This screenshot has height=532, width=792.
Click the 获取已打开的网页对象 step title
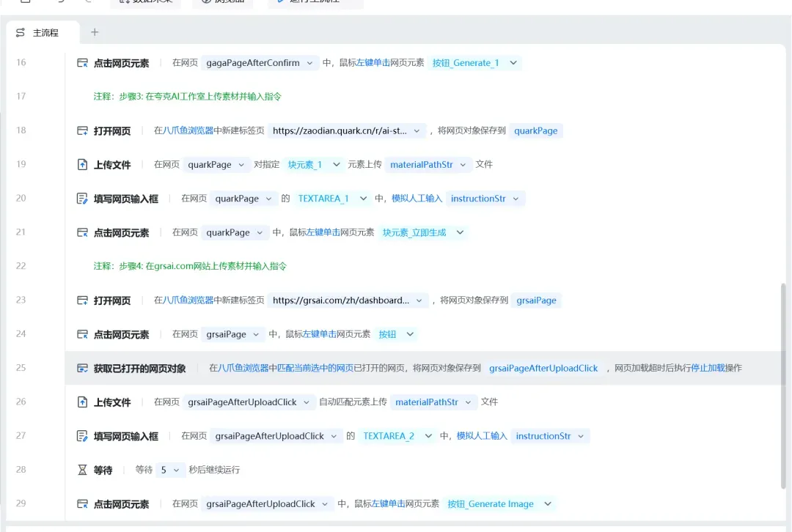[x=139, y=369]
